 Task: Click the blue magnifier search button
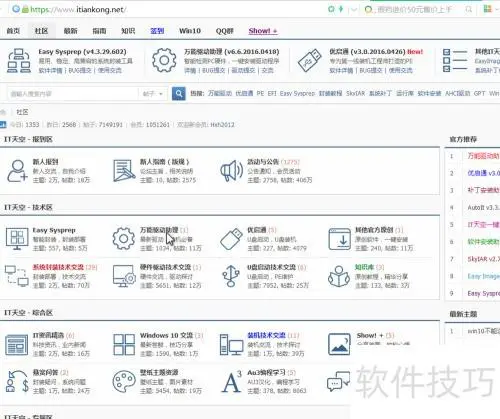[179, 93]
